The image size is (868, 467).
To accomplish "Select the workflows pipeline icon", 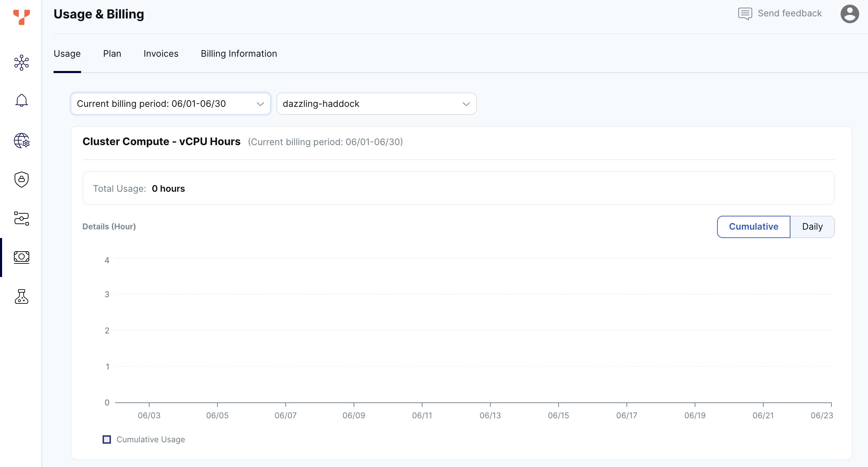I will coord(22,219).
